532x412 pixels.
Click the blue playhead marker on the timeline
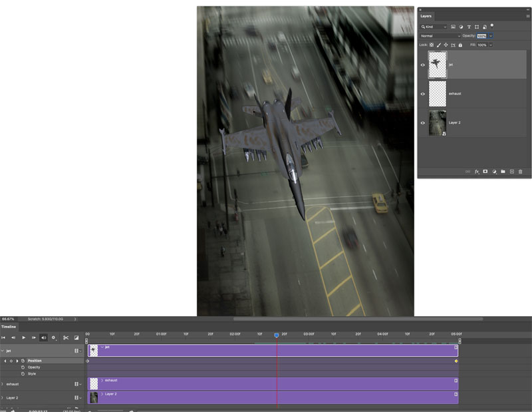(277, 335)
